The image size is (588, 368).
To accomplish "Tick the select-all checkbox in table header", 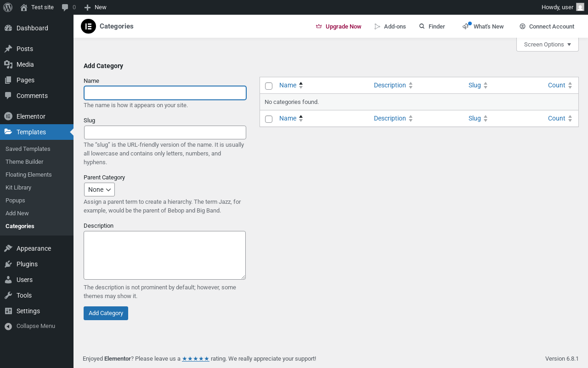I will 269,86.
